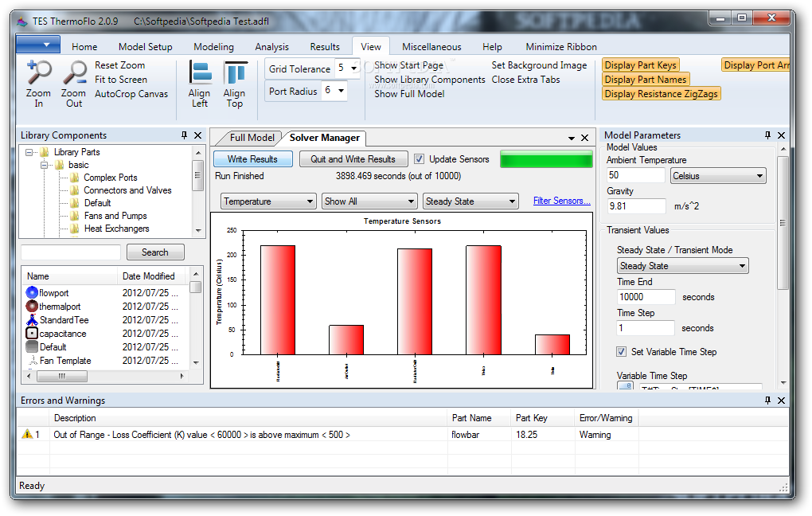This screenshot has width=812, height=516.
Task: Toggle Display Resistance ZigZags
Action: pyautogui.click(x=662, y=94)
